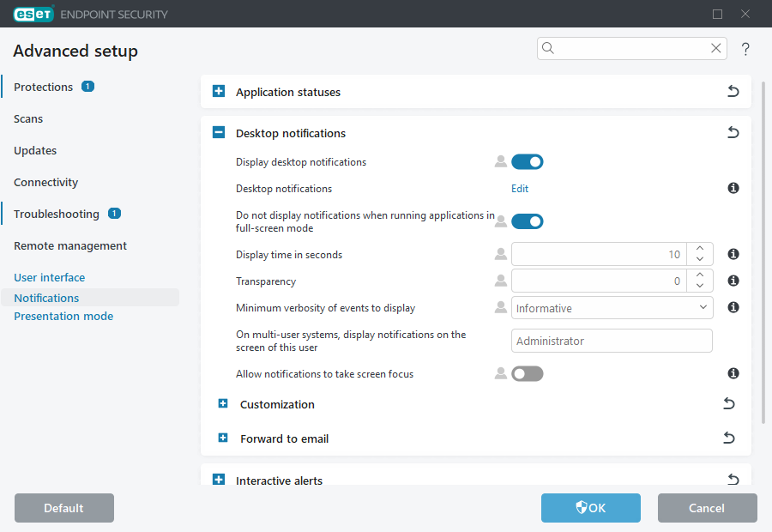Increase Display time using the up stepper arrow
The height and width of the screenshot is (532, 772).
700,249
